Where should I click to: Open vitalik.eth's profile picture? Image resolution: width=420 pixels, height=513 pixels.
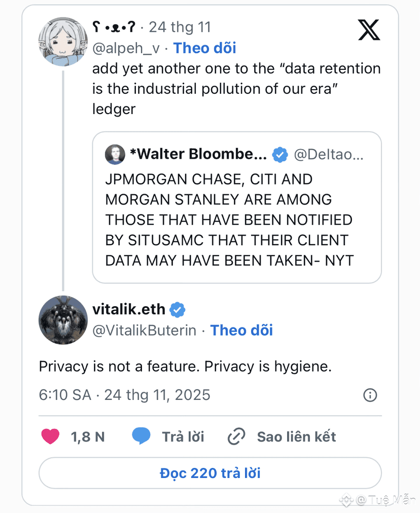click(x=63, y=320)
